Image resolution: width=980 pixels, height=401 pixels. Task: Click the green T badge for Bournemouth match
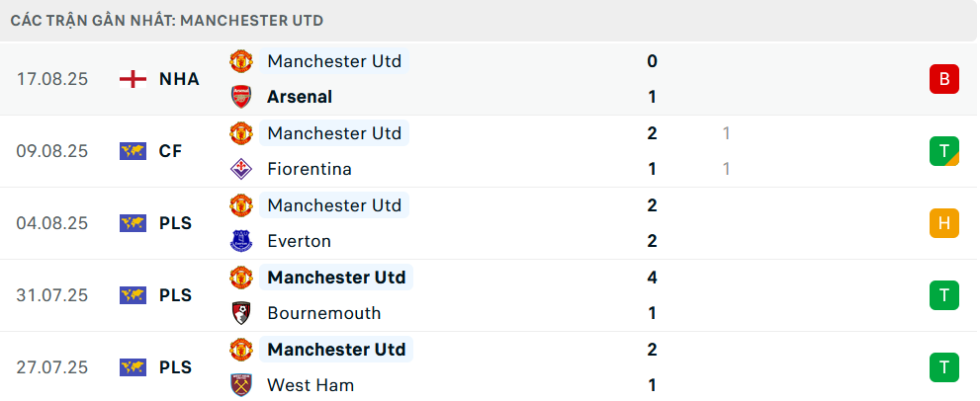tap(943, 295)
